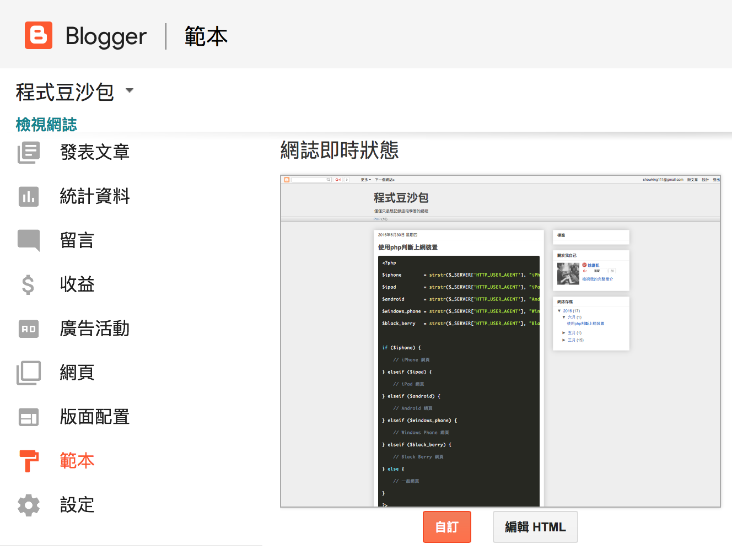732x560 pixels.
Task: Click the orange 自訂 customize button
Action: pyautogui.click(x=447, y=527)
